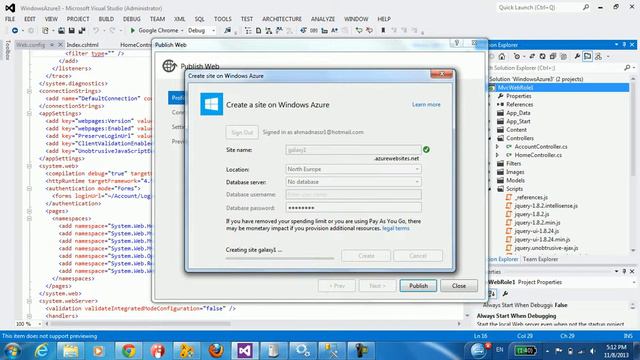Select jquery-1.8.2.min.js in Solution Explorer

(x=537, y=223)
